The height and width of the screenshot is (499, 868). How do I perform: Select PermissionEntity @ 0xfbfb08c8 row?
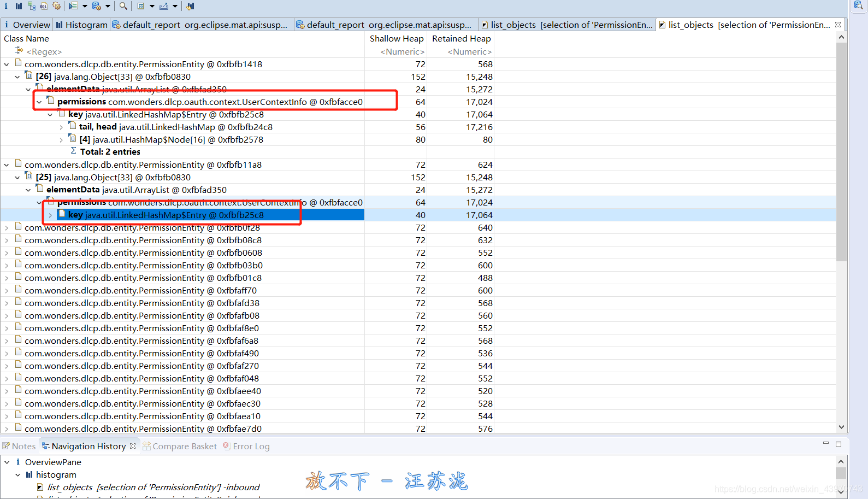pos(143,240)
